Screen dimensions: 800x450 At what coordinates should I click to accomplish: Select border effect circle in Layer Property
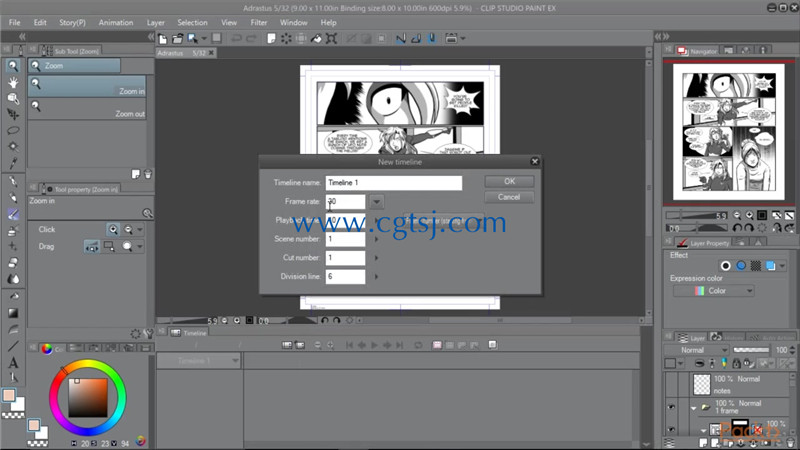pyautogui.click(x=726, y=265)
